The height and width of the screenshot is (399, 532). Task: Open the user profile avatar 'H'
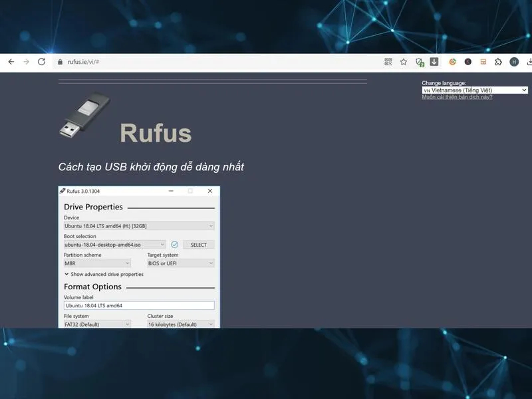[514, 62]
